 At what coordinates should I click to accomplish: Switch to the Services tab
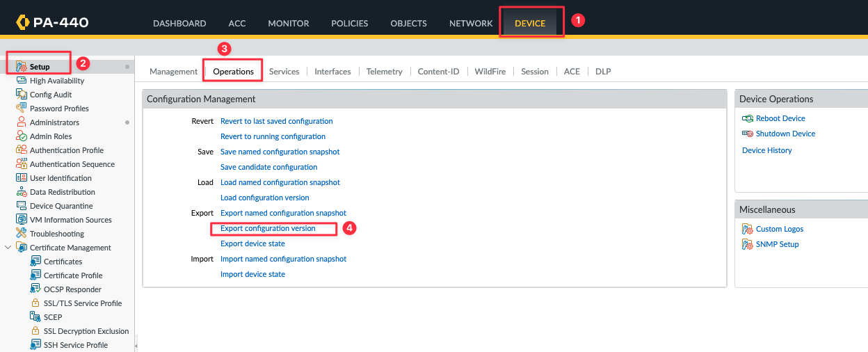[x=284, y=72]
